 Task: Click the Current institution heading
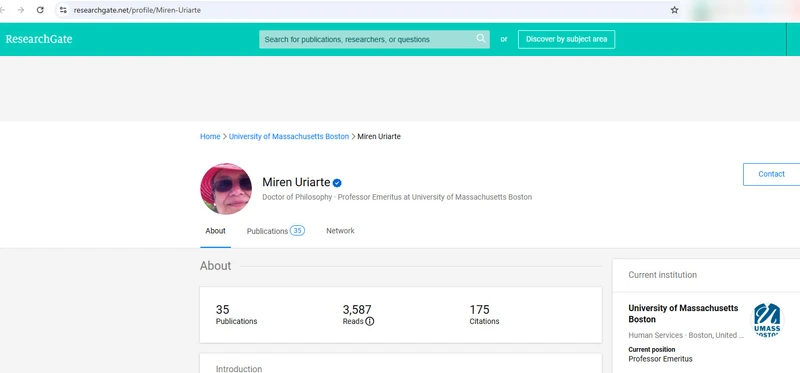(662, 275)
